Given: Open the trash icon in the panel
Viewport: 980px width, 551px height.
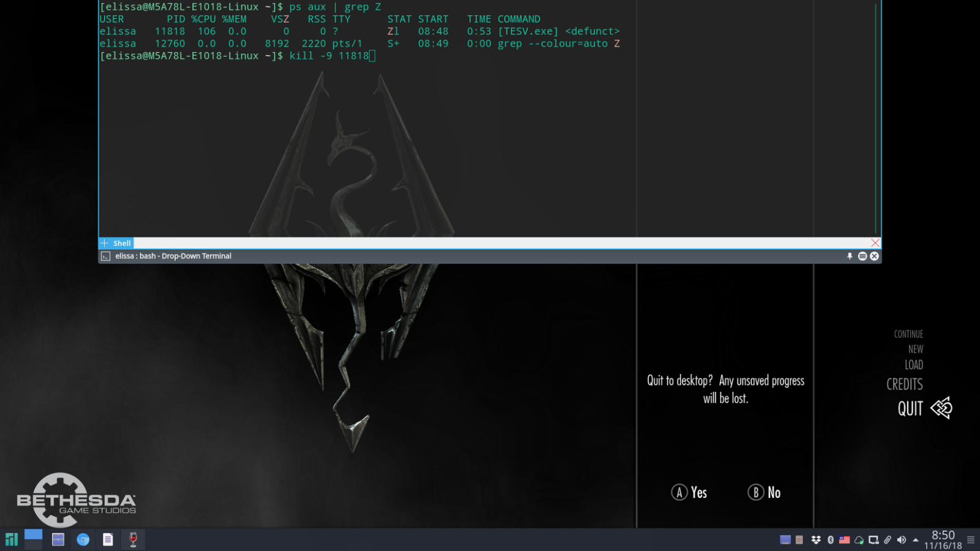Looking at the screenshot, I should coord(799,540).
